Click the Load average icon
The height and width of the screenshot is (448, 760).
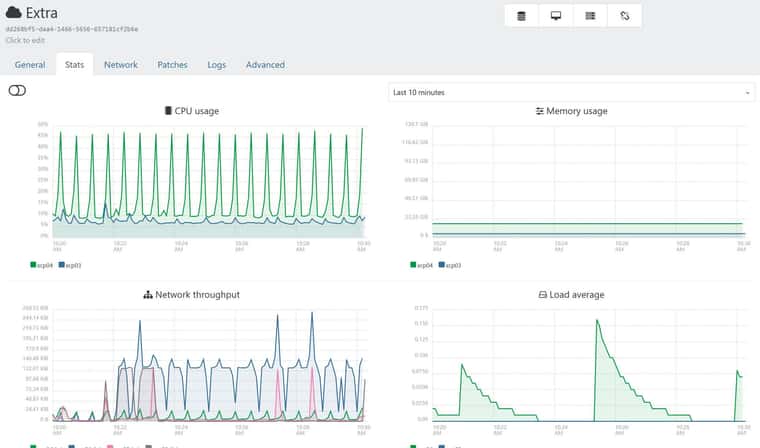pyautogui.click(x=543, y=295)
